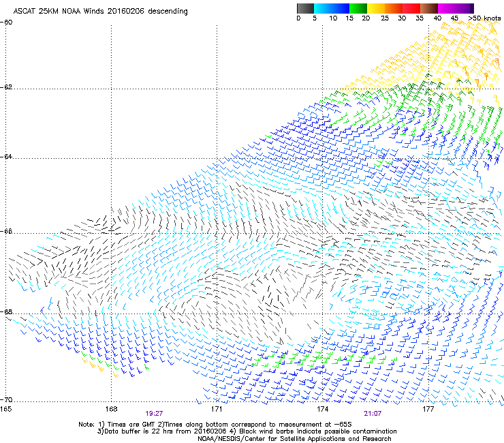
Task: Select the green 15-20 knots legend color
Action: pyautogui.click(x=358, y=8)
